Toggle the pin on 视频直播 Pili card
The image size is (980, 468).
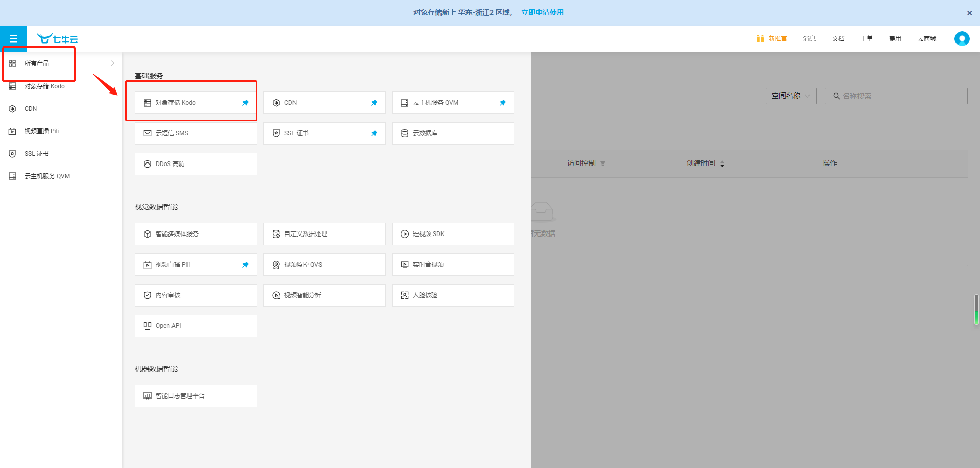tap(246, 265)
